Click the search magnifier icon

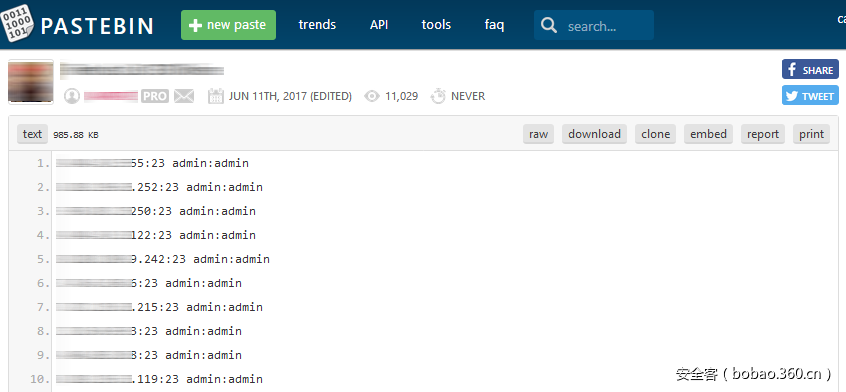[549, 25]
